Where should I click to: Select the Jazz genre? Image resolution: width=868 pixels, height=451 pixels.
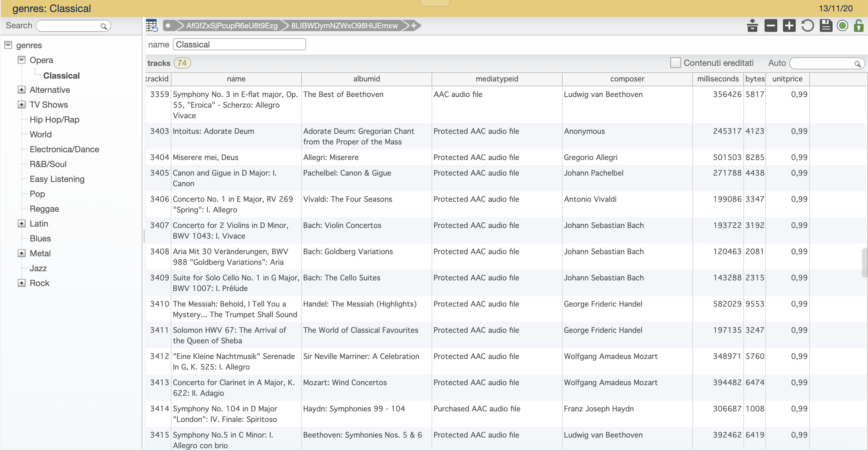pos(38,268)
